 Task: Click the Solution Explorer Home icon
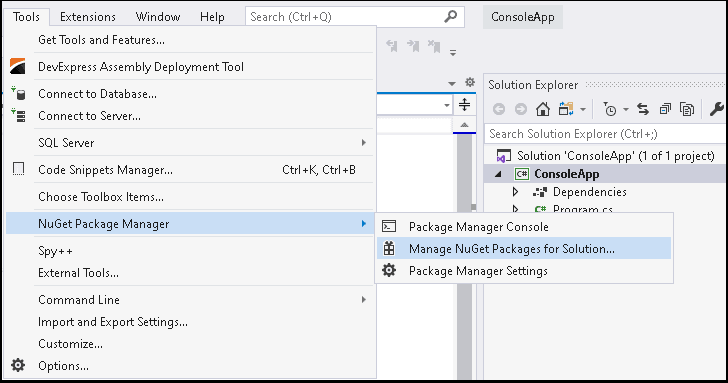[543, 109]
